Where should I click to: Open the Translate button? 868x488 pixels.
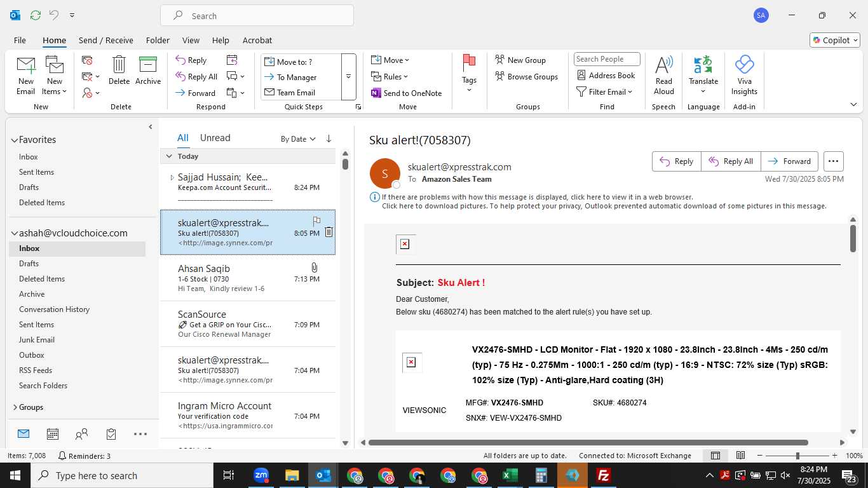703,75
